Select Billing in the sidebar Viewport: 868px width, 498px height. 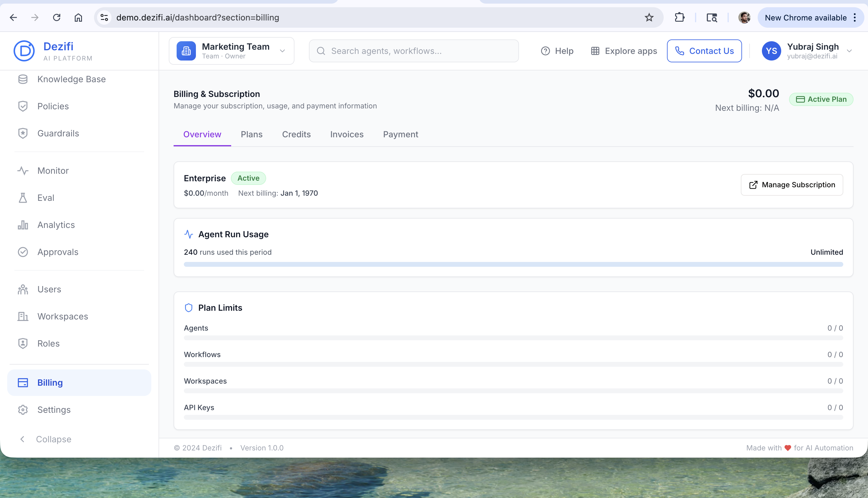click(x=79, y=383)
